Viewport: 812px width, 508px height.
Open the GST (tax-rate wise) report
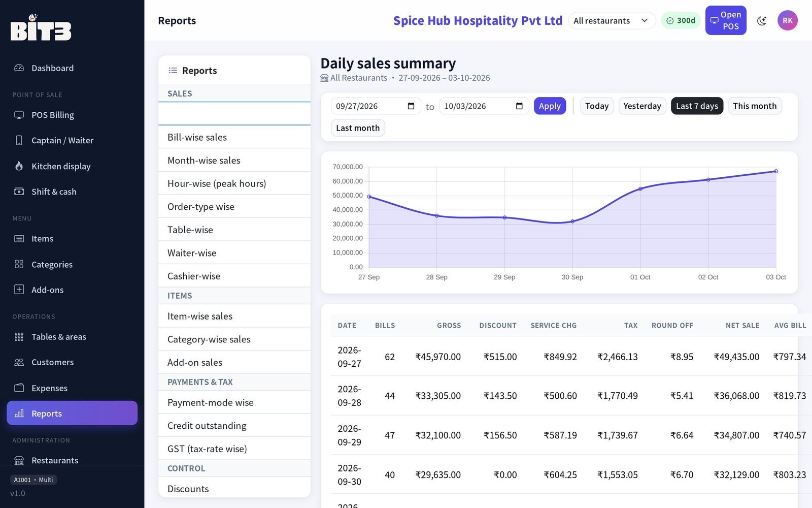234,449
